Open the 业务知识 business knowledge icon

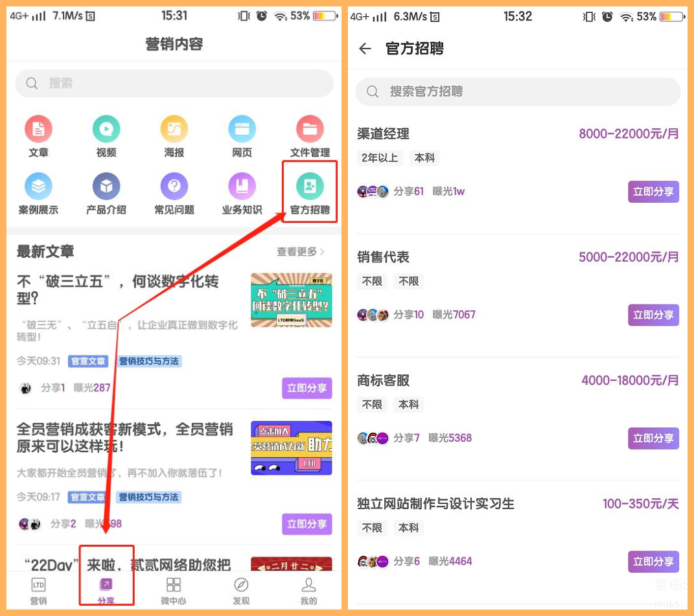pyautogui.click(x=242, y=188)
